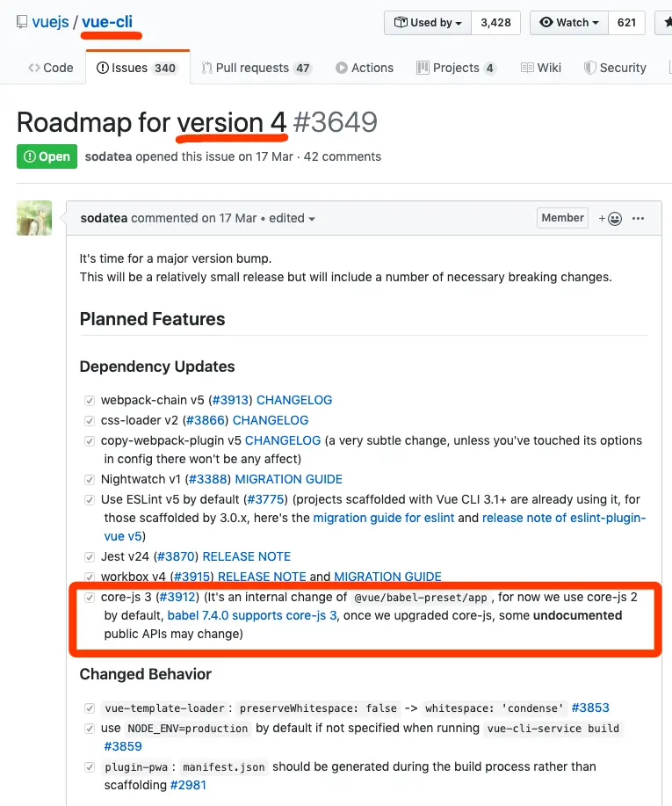This screenshot has width=672, height=806.
Task: Click the Pull requests merge icon
Action: click(x=207, y=68)
